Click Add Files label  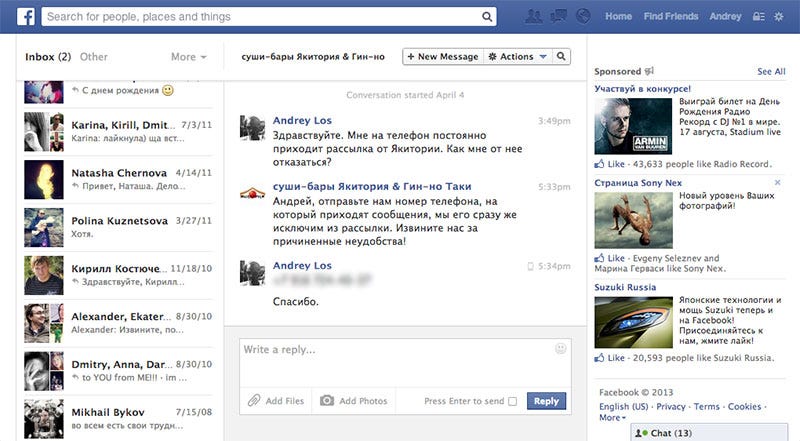(285, 401)
